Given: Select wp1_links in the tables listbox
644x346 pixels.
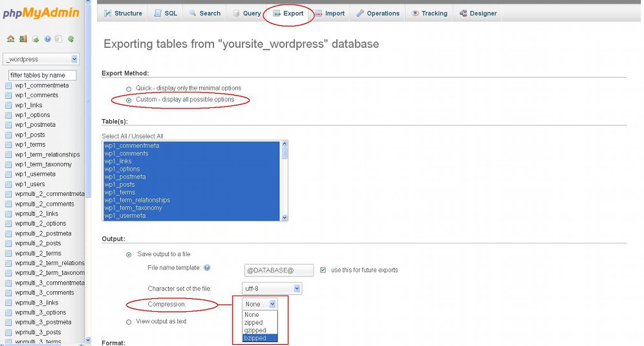Looking at the screenshot, I should pyautogui.click(x=191, y=161).
